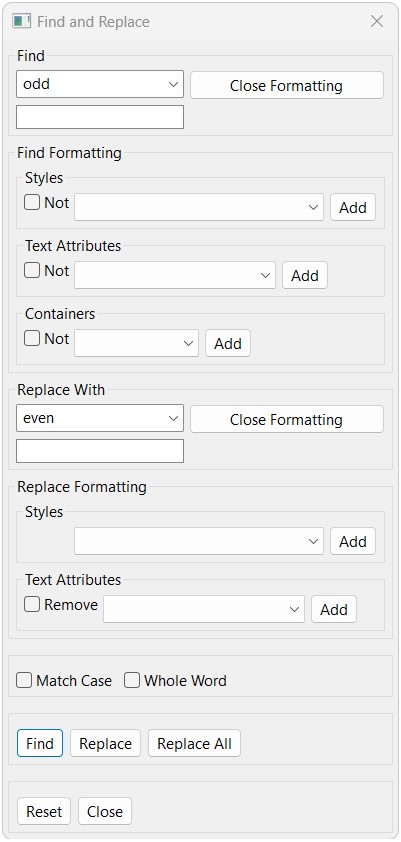
Task: Open the Containers dropdown list
Action: [x=136, y=343]
